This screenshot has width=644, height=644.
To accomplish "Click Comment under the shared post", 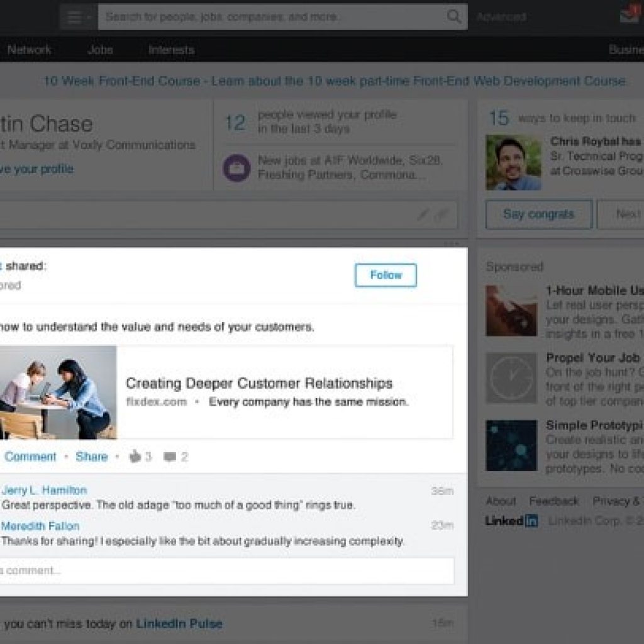I will point(30,457).
